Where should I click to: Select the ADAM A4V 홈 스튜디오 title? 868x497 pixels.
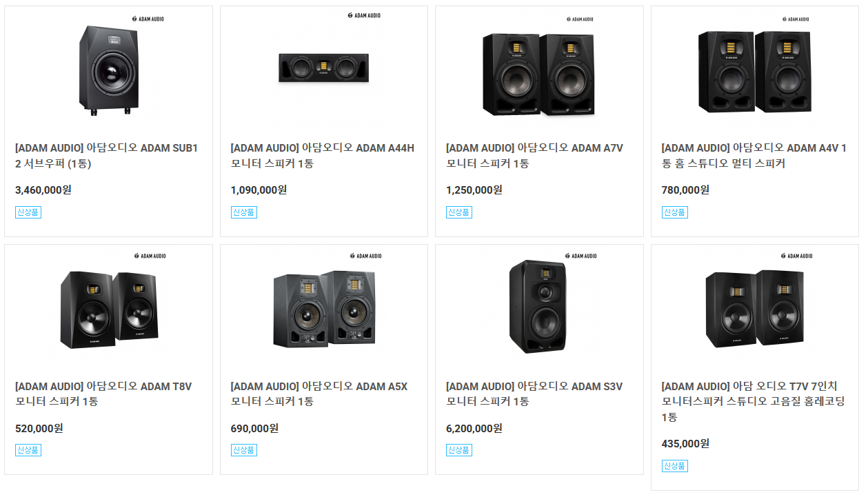(x=754, y=156)
